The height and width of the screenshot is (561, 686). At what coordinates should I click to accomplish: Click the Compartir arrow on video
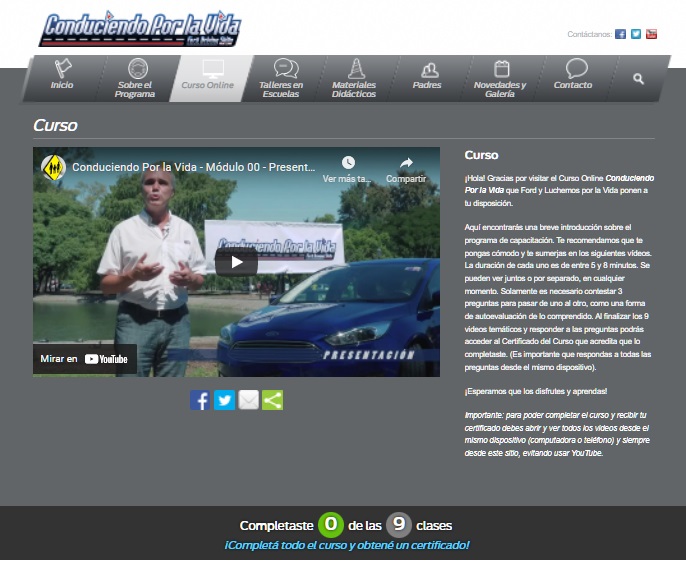(406, 163)
